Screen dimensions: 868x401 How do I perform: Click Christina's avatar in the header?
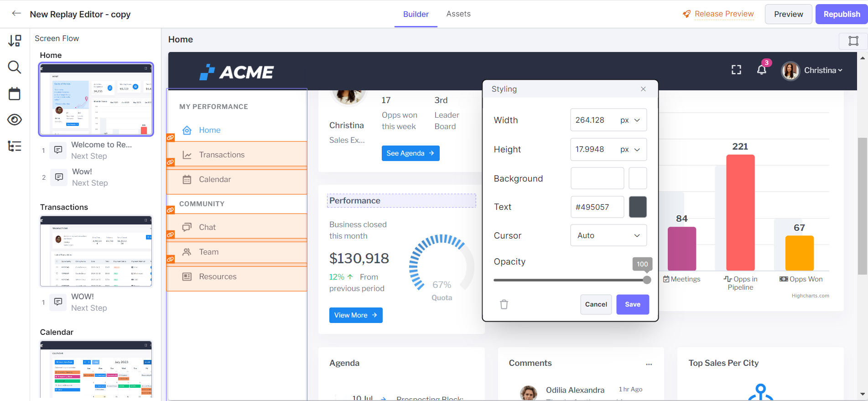coord(790,71)
